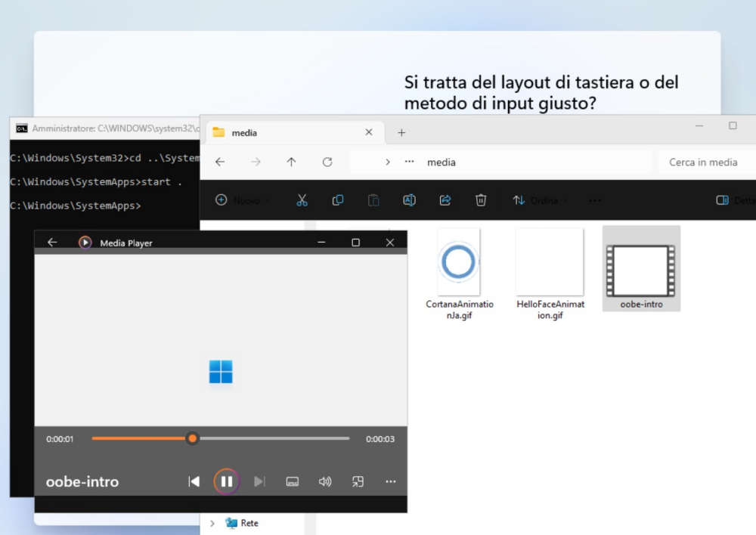This screenshot has width=756, height=535.
Task: Open the Ordina sort dropdown
Action: click(x=540, y=200)
